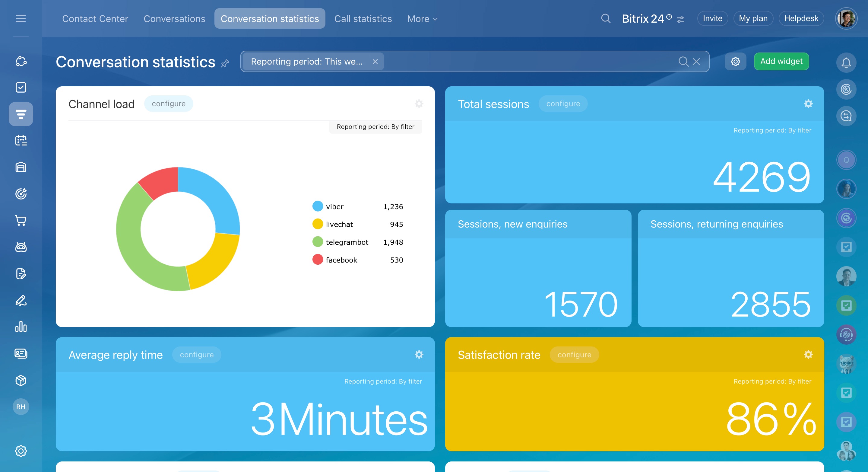Open the hamburger menu in the sidebar
Image resolution: width=868 pixels, height=472 pixels.
tap(21, 18)
